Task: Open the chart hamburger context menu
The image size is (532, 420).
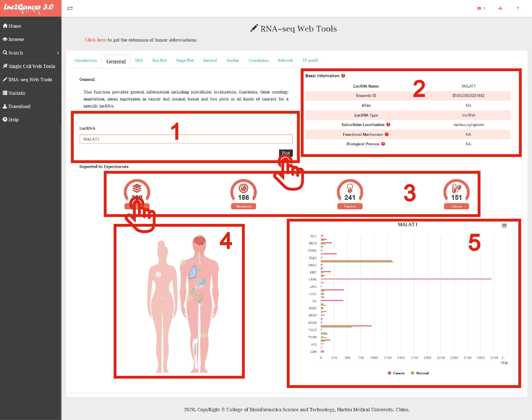Action: tap(504, 226)
